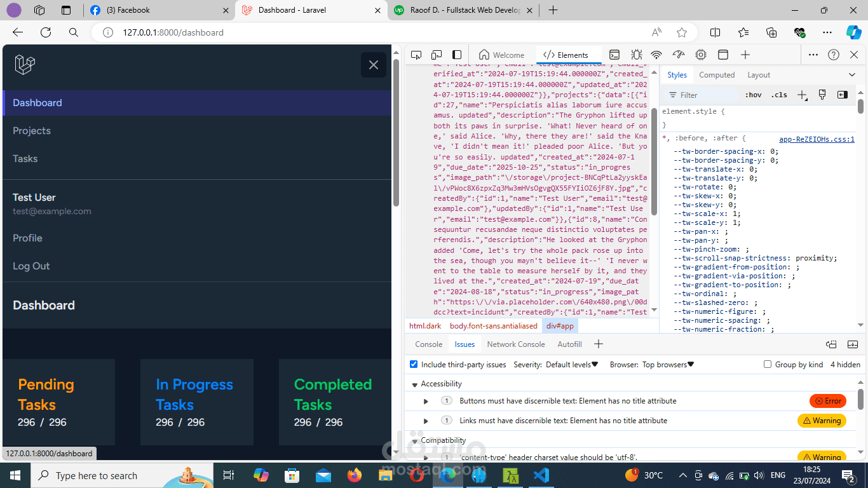
Task: Open the Top browsers dropdown
Action: point(668,365)
